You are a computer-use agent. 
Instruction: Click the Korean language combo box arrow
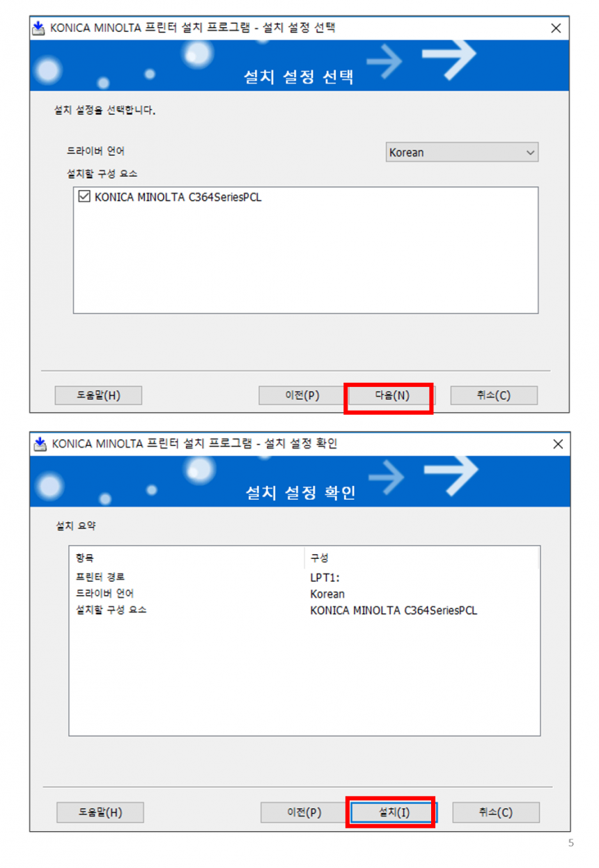531,152
